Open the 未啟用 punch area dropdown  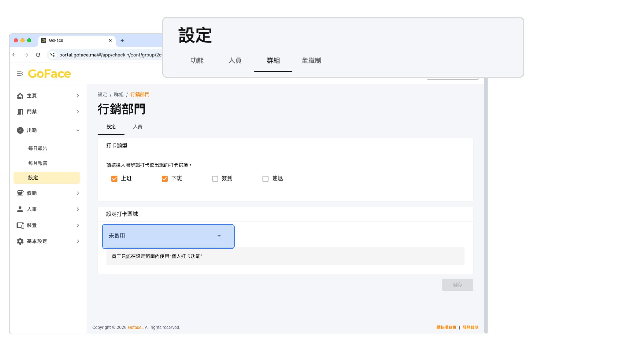point(166,236)
